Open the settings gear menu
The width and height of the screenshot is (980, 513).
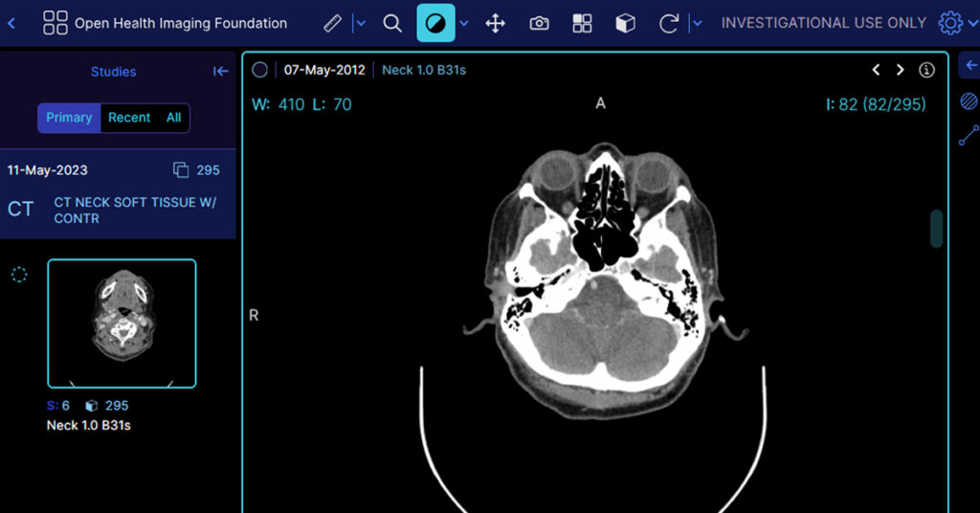click(x=949, y=23)
